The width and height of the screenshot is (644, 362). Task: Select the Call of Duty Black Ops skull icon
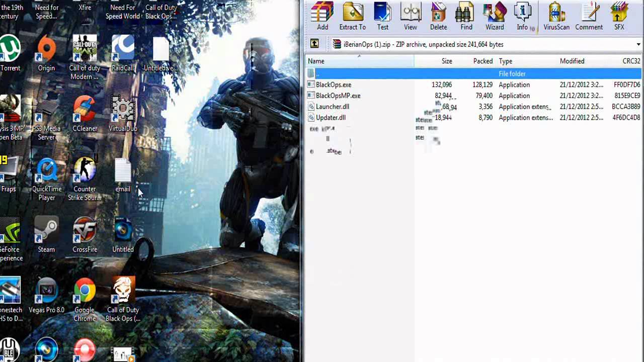(123, 299)
